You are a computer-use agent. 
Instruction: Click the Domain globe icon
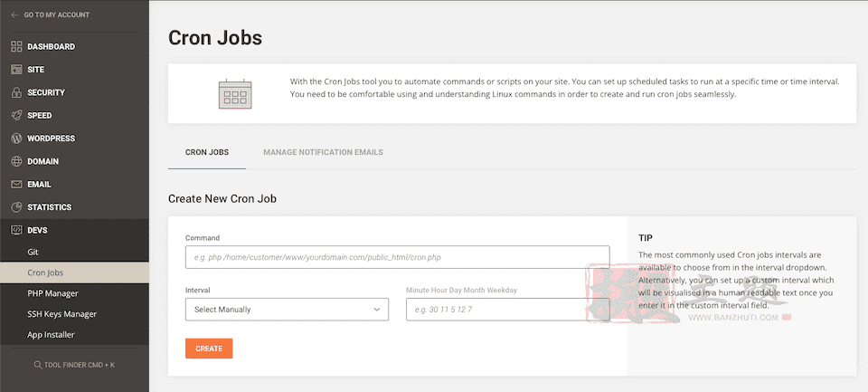tap(16, 161)
